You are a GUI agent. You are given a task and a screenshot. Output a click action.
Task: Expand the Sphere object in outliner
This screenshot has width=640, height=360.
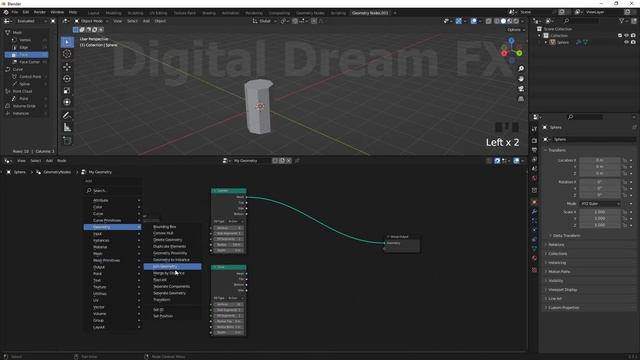pos(546,42)
